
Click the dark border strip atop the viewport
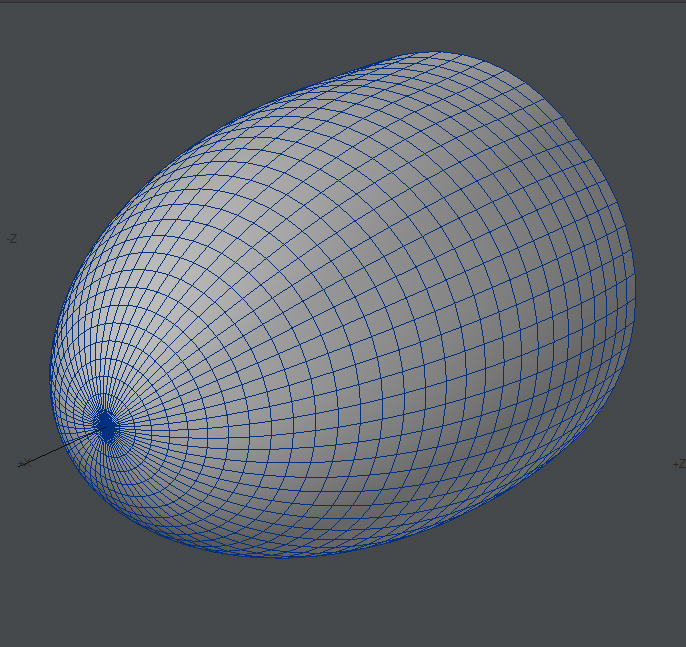click(x=343, y=1)
